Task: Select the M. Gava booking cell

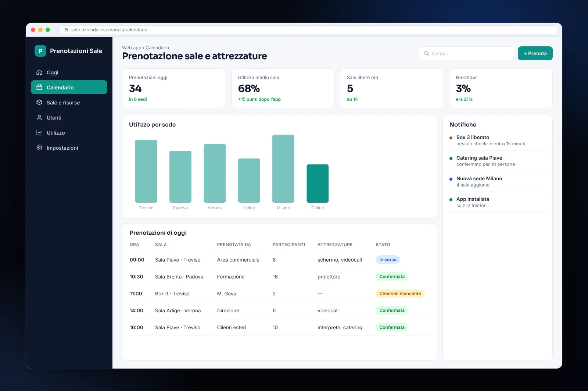Action: click(226, 294)
